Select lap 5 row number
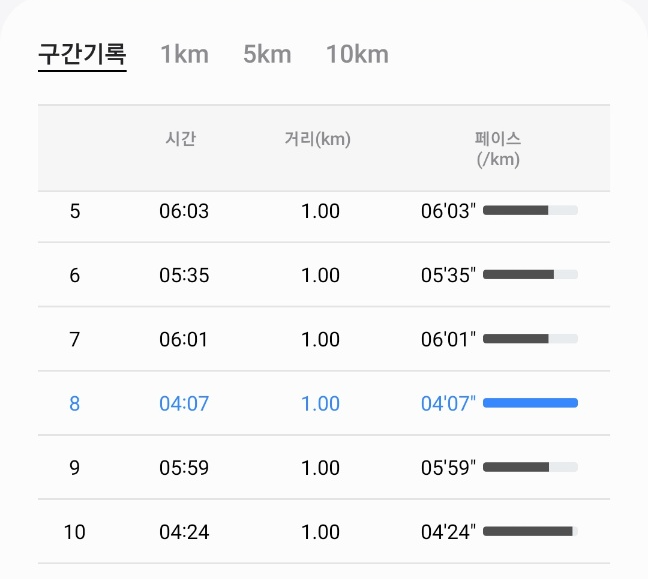The width and height of the screenshot is (648, 579). point(75,211)
